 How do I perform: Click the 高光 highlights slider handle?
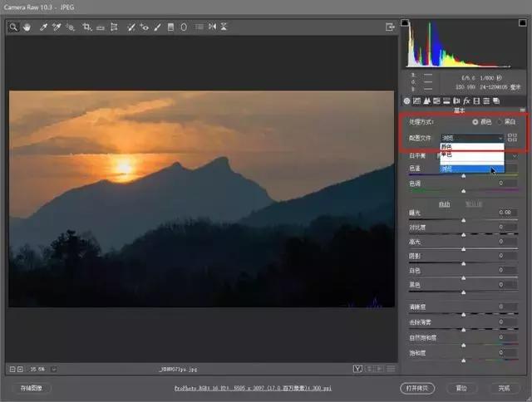464,249
